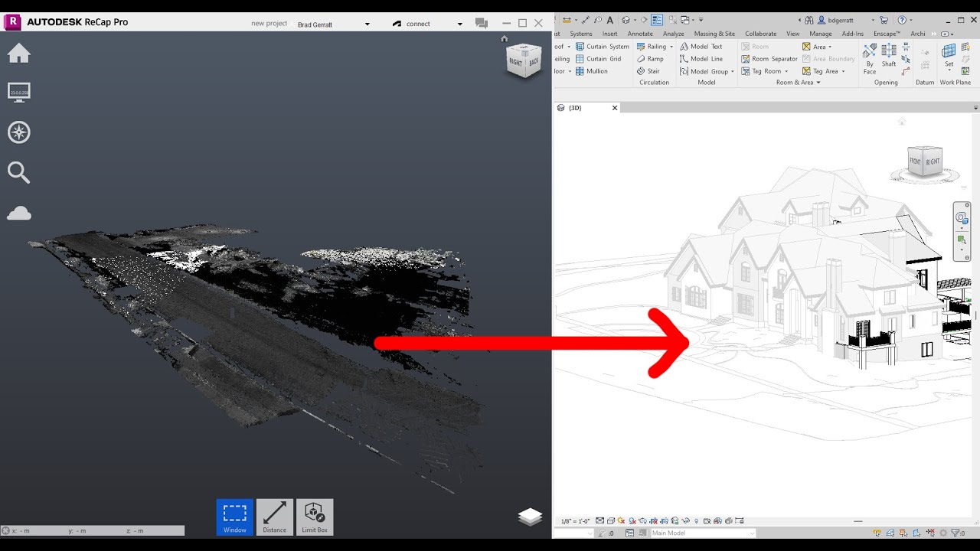This screenshot has width=980, height=551.
Task: Expand the Tag Room dropdown arrow
Action: (x=786, y=71)
